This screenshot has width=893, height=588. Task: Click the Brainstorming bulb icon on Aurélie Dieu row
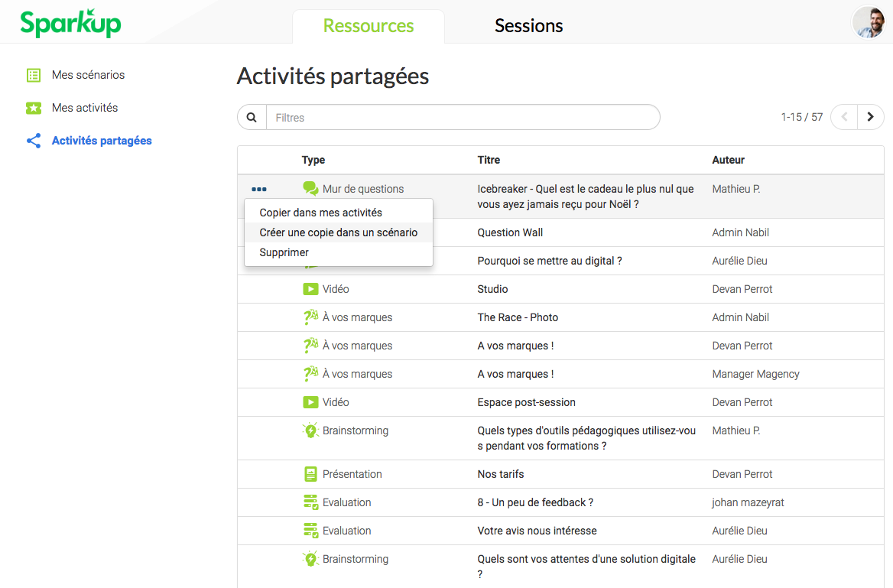(310, 560)
